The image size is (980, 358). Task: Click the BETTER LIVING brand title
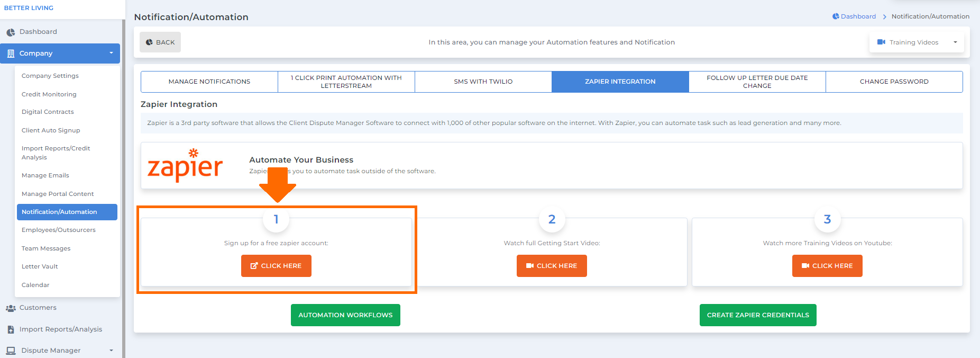29,8
